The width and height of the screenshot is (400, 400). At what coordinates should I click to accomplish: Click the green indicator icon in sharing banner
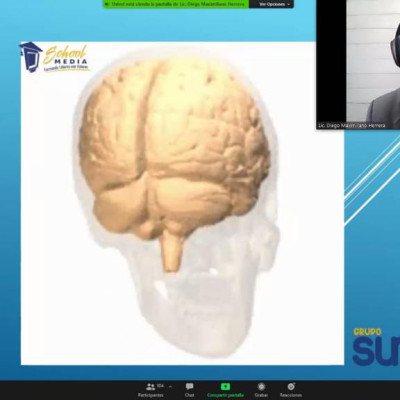107,4
